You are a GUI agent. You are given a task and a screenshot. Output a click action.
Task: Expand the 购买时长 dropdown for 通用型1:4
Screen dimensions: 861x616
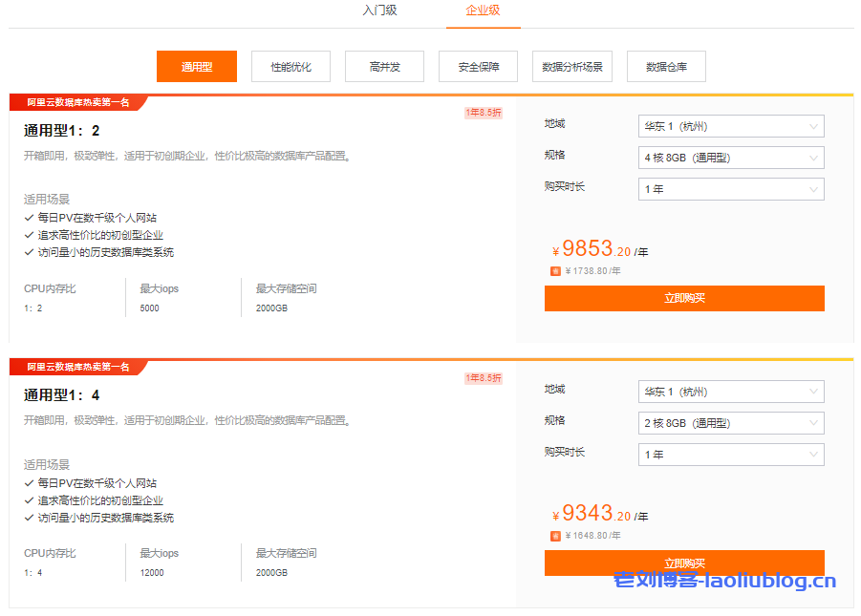click(731, 454)
